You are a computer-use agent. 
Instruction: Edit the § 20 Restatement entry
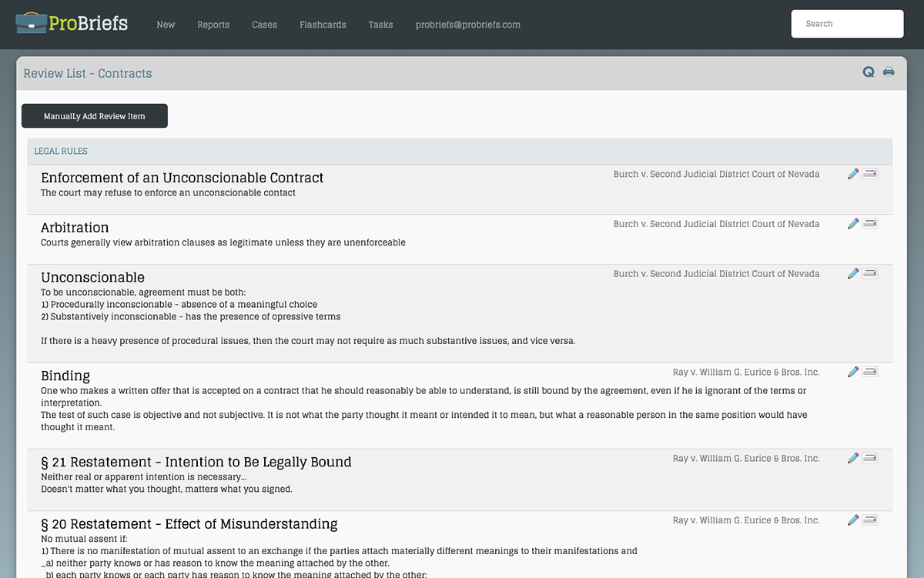pos(852,520)
